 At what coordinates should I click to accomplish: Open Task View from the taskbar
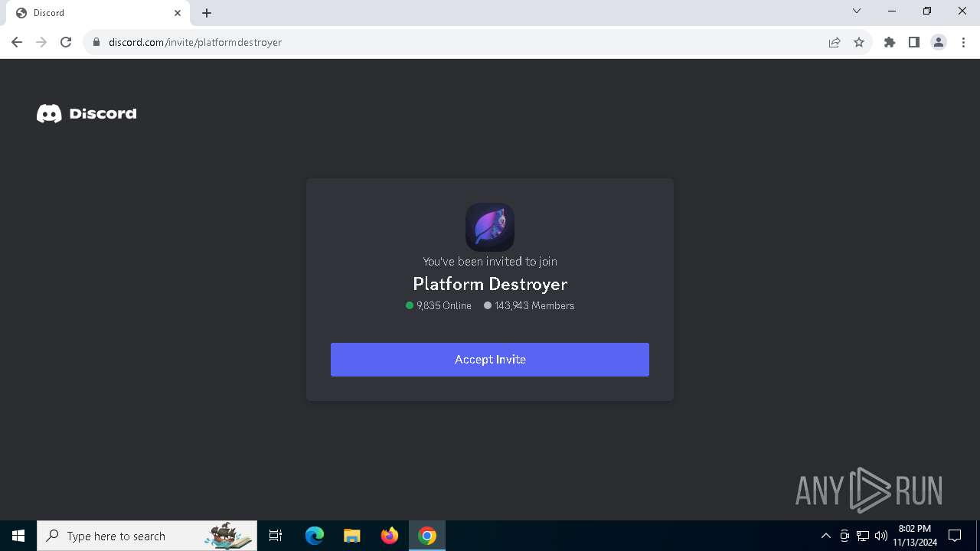click(276, 536)
